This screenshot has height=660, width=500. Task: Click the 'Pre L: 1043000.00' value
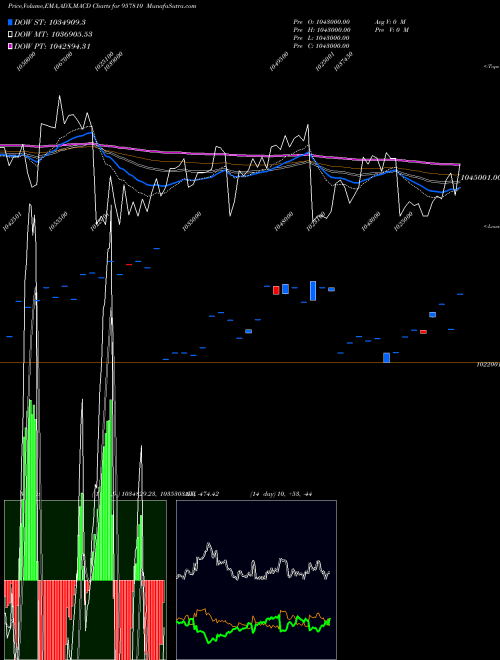322,38
